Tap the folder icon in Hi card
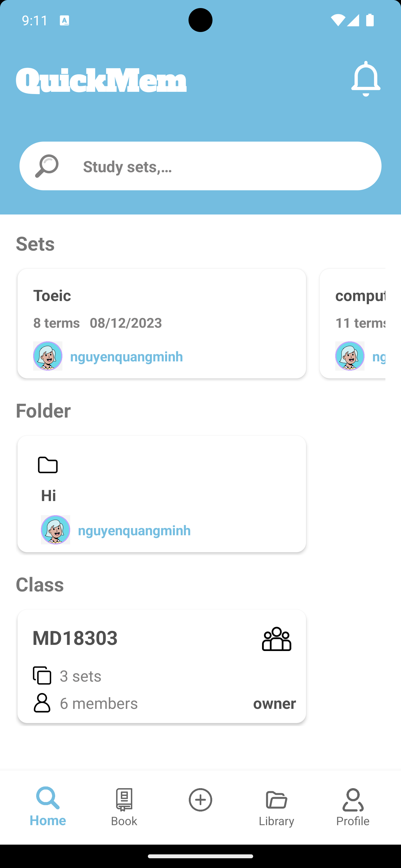 tap(48, 465)
